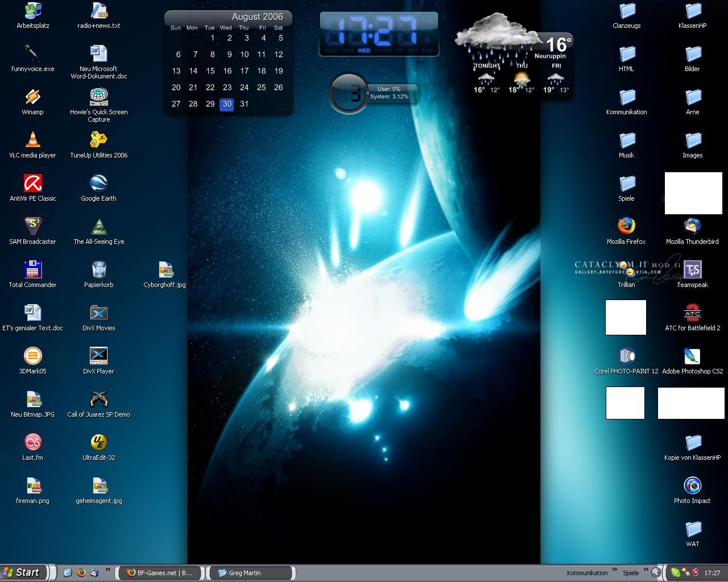Click the 17:27 taskbar clock
Viewport: 728px width, 582px height.
tap(712, 573)
